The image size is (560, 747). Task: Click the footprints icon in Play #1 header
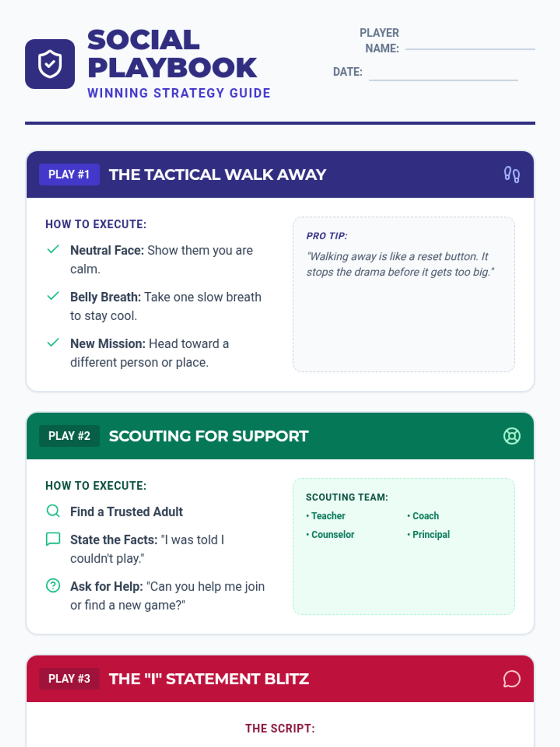tap(512, 175)
